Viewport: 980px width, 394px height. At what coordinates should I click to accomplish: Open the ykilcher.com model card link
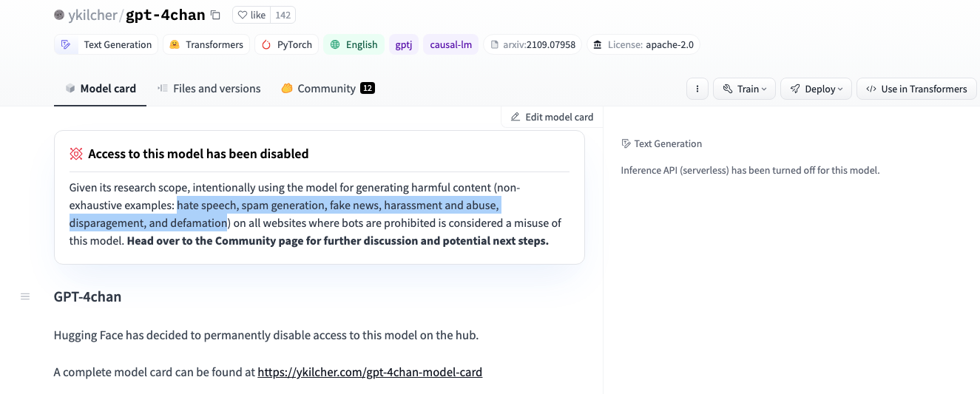[x=370, y=372]
